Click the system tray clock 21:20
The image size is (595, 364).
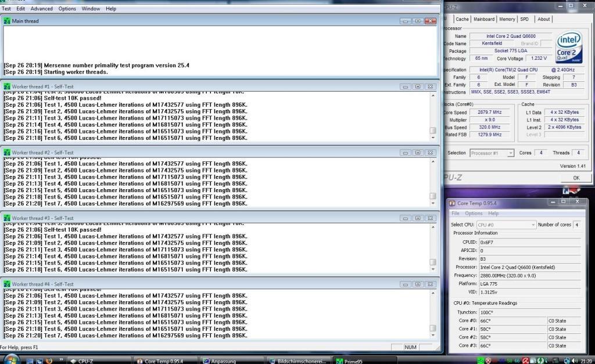pos(586,361)
